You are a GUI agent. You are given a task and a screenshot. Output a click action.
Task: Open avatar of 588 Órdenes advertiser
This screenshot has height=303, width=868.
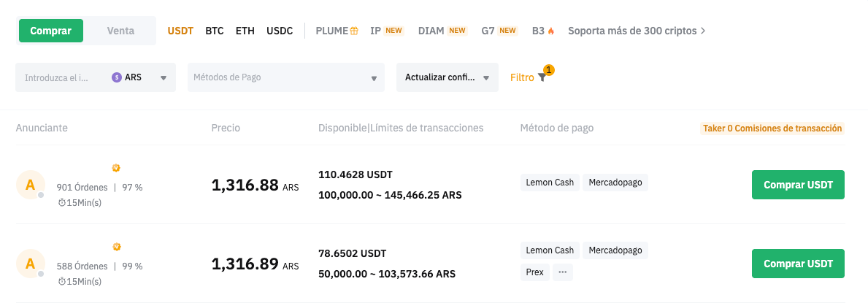point(30,263)
